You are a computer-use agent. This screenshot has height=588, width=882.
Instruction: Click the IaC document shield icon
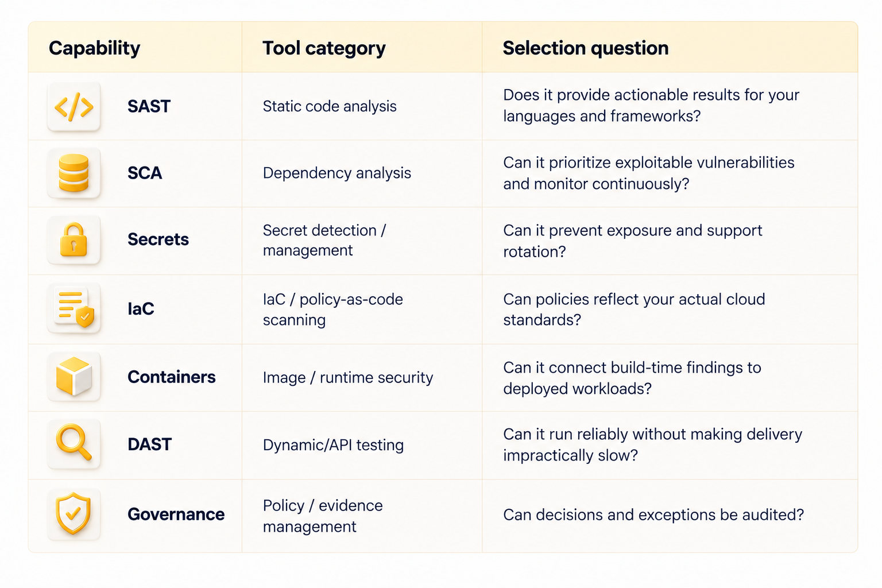[74, 309]
